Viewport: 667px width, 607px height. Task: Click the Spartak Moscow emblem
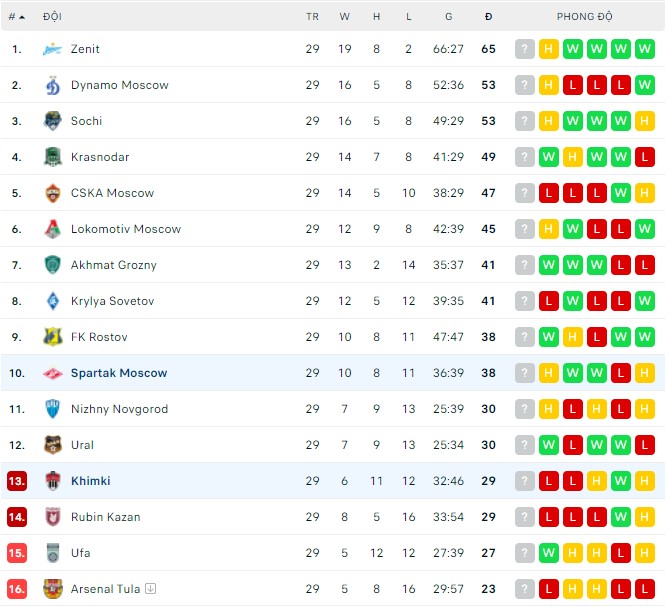53,373
